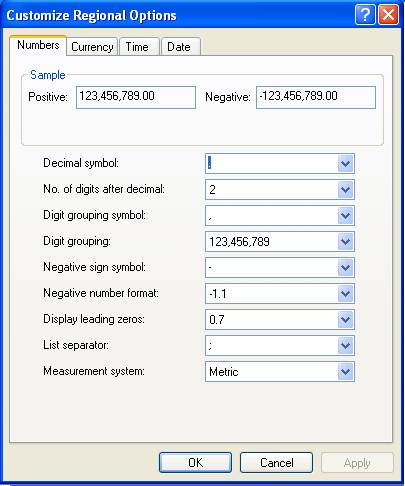Close the Customize Regional Options dialog
Viewport: 405px width, 486px height.
[x=388, y=15]
